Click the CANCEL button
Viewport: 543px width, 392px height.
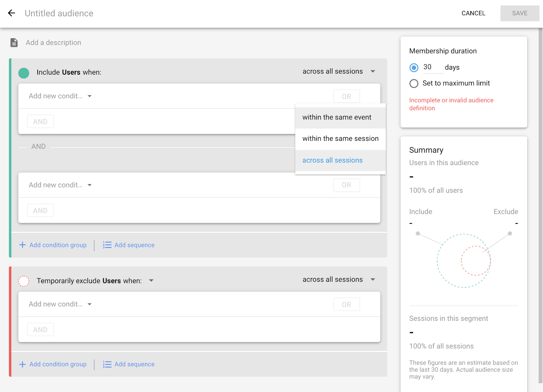tap(473, 13)
